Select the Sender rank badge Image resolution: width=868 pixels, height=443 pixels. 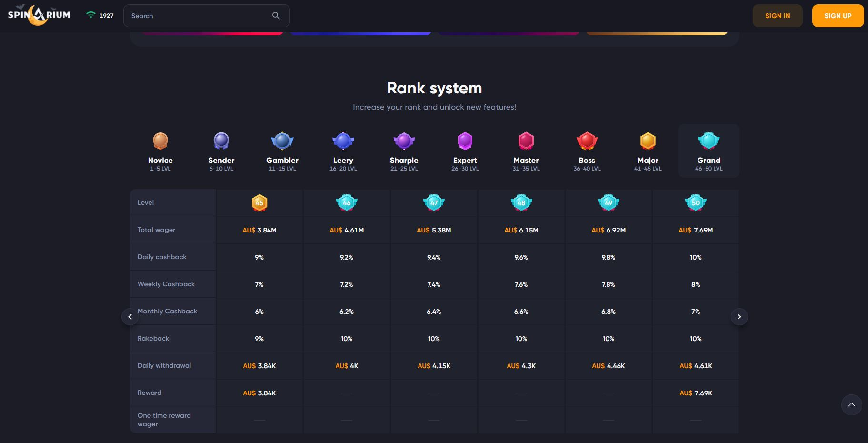pyautogui.click(x=221, y=141)
